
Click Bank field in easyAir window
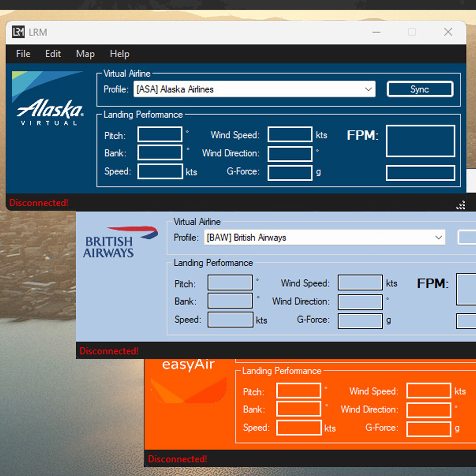[299, 409]
